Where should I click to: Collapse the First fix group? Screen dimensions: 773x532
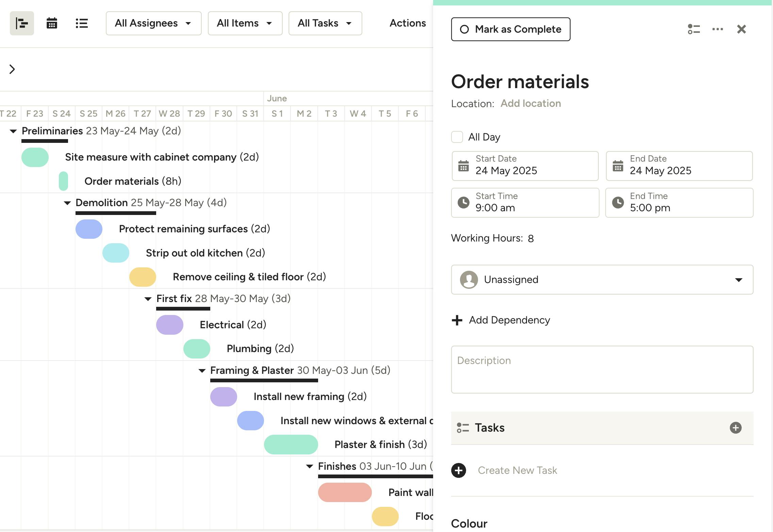tap(148, 299)
